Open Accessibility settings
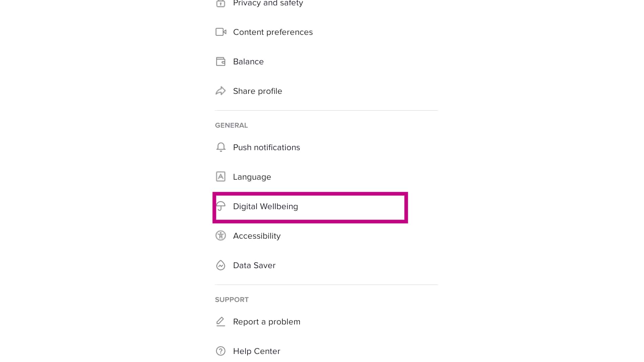Viewport: 644px width, 362px height. pyautogui.click(x=257, y=236)
